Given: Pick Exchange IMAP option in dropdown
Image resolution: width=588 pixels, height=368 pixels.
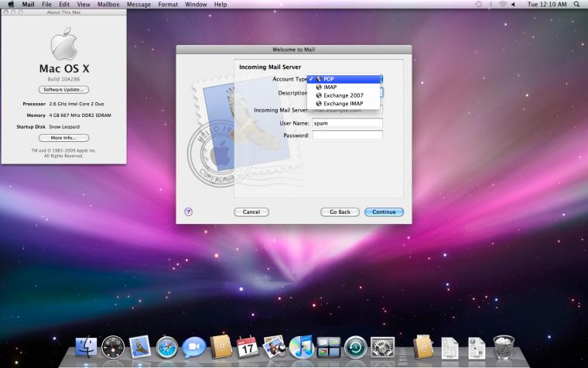Looking at the screenshot, I should coord(343,104).
